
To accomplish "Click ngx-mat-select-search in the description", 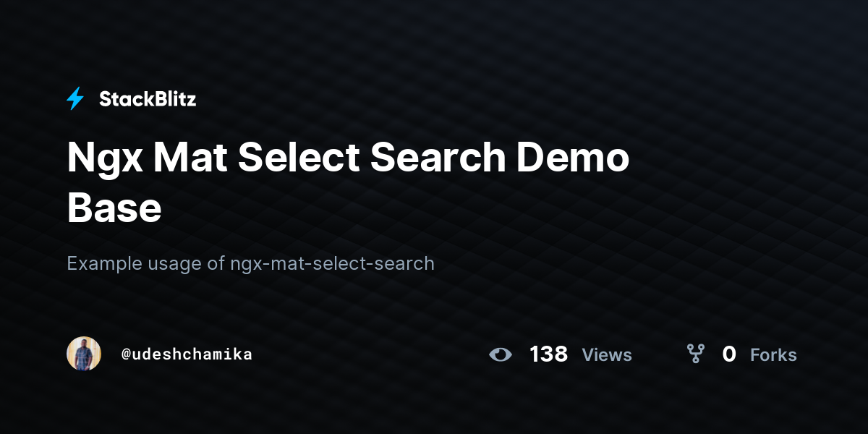I will point(333,263).
